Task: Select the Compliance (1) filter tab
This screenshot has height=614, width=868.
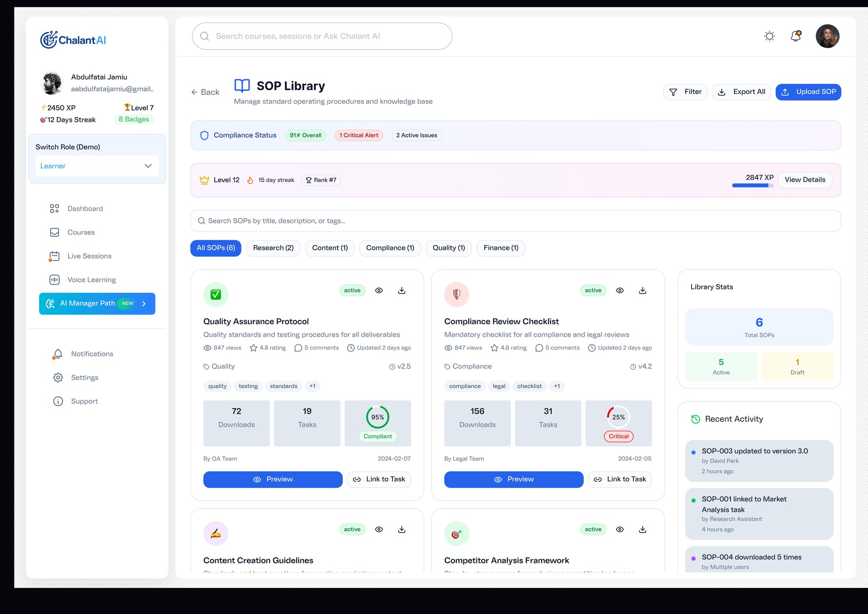Action: click(390, 248)
